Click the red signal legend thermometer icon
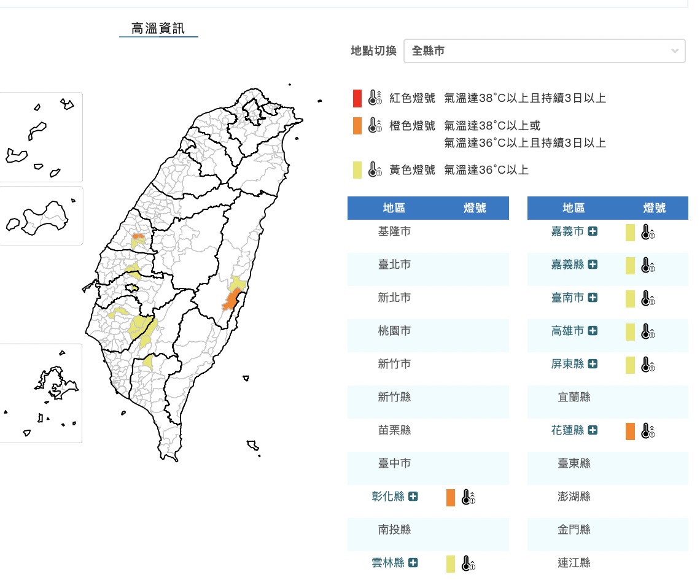 375,97
